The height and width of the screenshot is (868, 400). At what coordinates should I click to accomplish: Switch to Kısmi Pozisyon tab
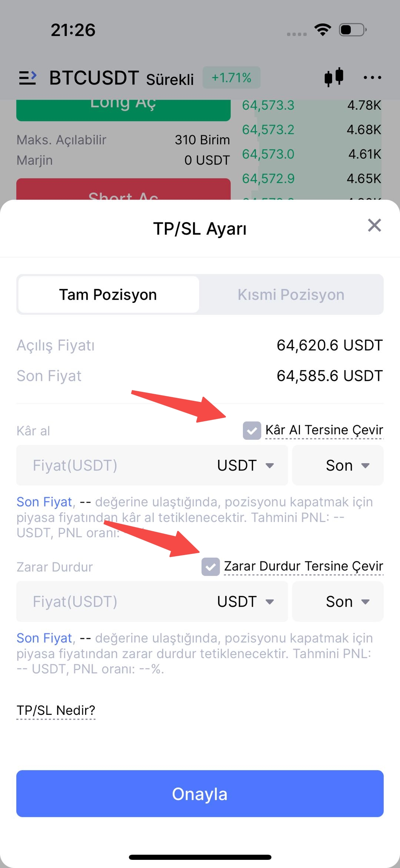tap(291, 295)
